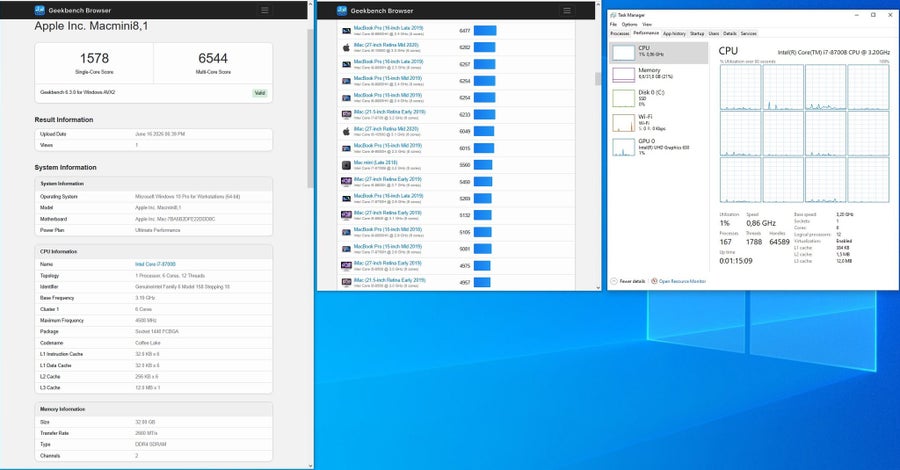Click the single-core score 1578
Viewport: 900px width, 470px height.
[94, 59]
